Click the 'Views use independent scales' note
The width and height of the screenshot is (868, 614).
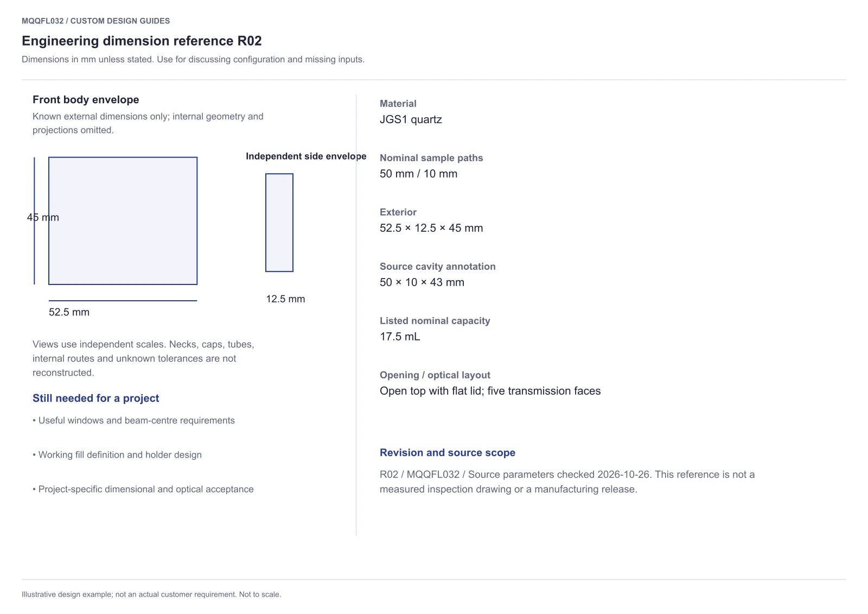(143, 358)
